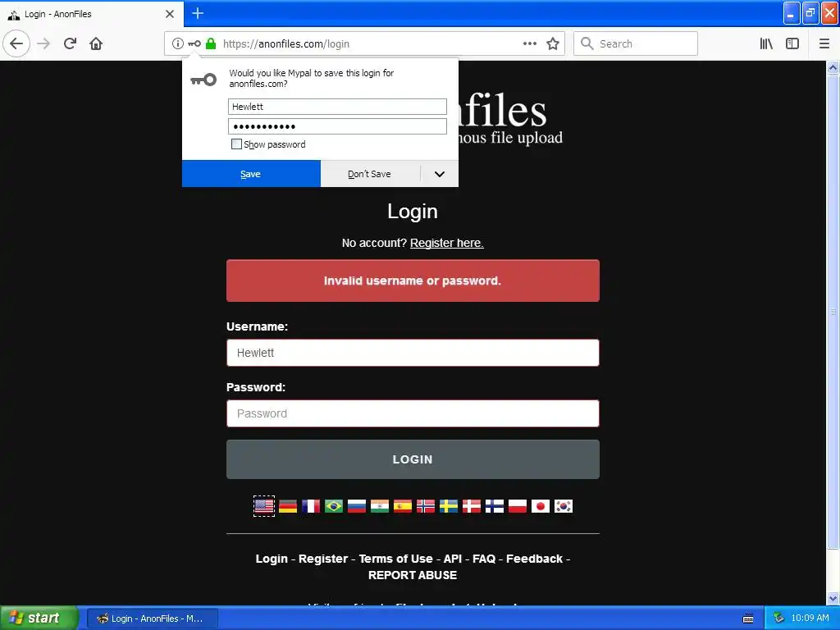Select the Spanish flag language
840x630 pixels.
pyautogui.click(x=403, y=505)
